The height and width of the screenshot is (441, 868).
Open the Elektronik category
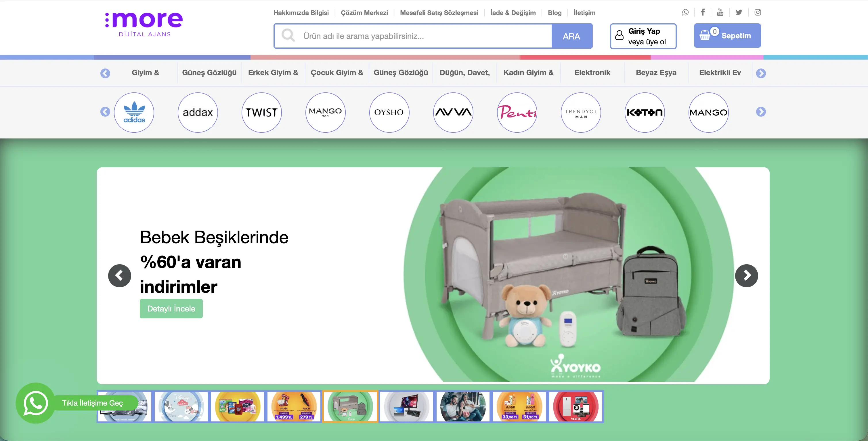coord(592,73)
